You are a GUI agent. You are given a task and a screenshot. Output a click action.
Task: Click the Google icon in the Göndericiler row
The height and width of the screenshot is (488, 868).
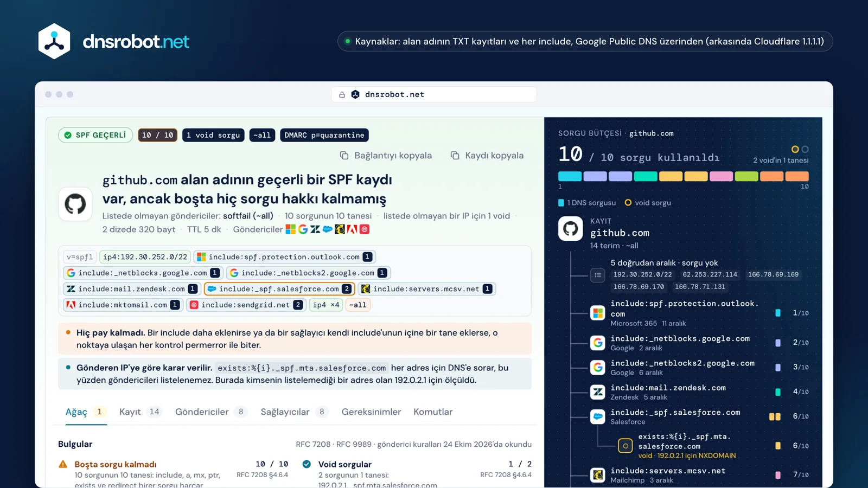[303, 229]
